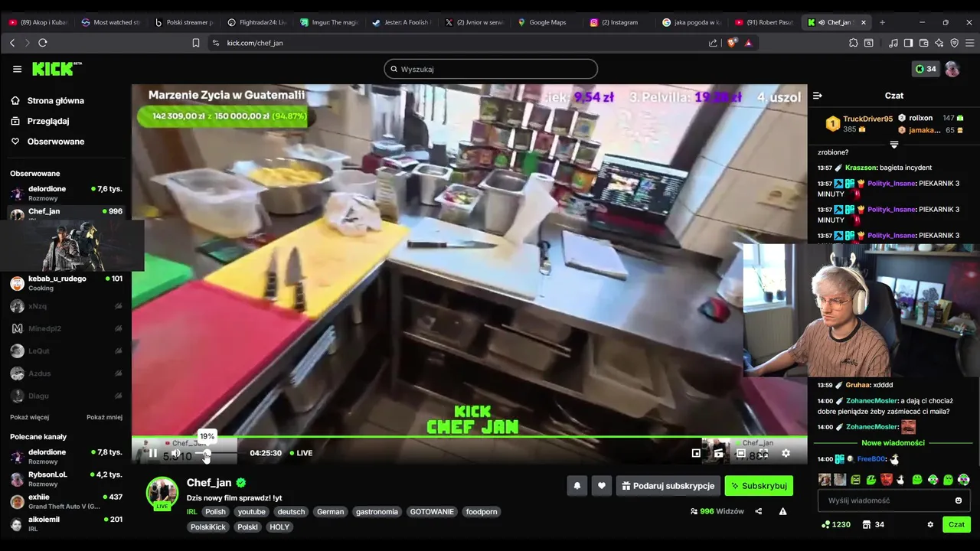Switch to the Flightradar24 tab
The image size is (980, 551).
tap(257, 22)
